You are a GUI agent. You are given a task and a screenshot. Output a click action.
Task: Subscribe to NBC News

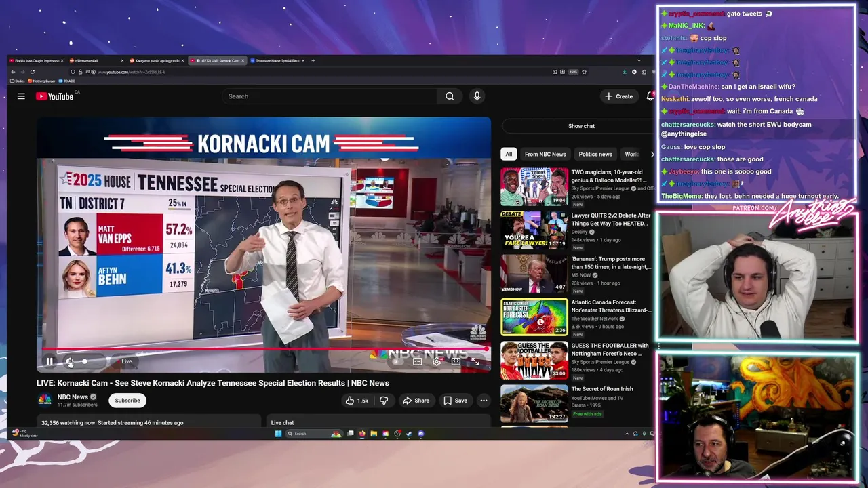click(x=127, y=400)
